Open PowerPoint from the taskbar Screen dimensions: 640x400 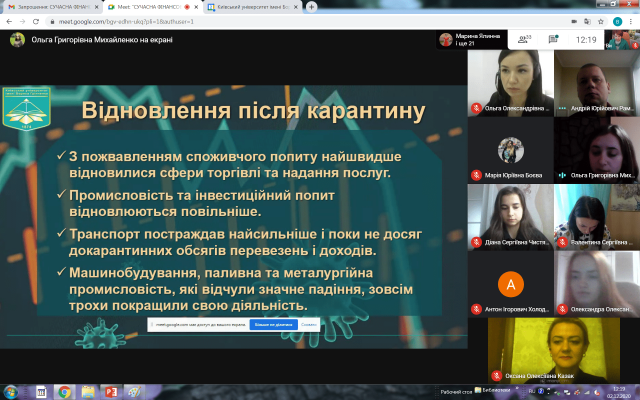(x=112, y=392)
